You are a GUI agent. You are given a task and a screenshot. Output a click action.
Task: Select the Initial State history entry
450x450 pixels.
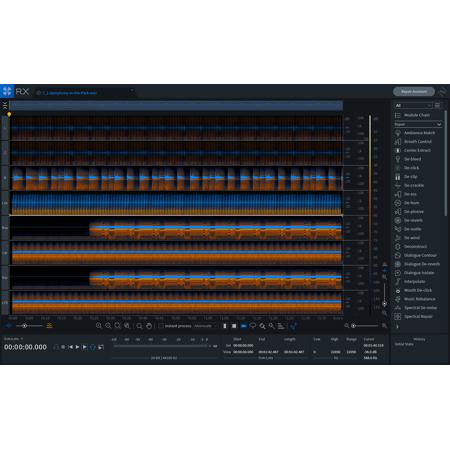click(x=404, y=344)
